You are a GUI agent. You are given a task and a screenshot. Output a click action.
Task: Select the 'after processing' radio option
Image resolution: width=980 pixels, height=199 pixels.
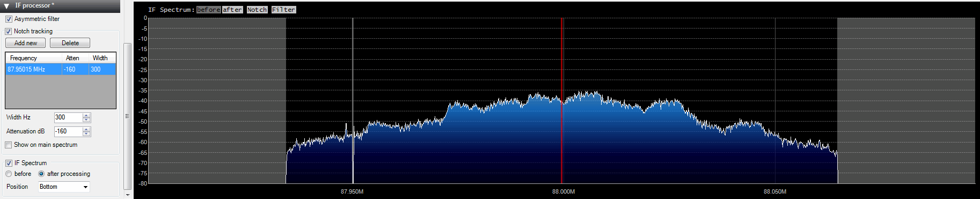pyautogui.click(x=41, y=174)
